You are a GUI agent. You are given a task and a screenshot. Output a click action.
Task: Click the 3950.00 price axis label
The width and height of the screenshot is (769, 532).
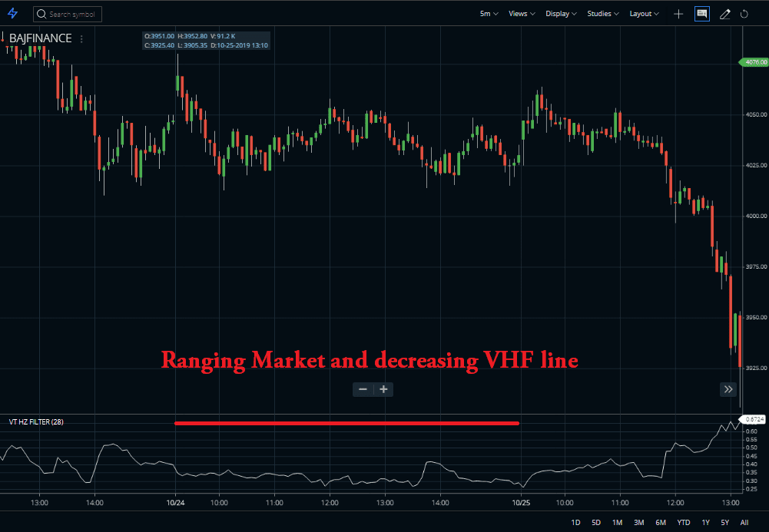[756, 318]
